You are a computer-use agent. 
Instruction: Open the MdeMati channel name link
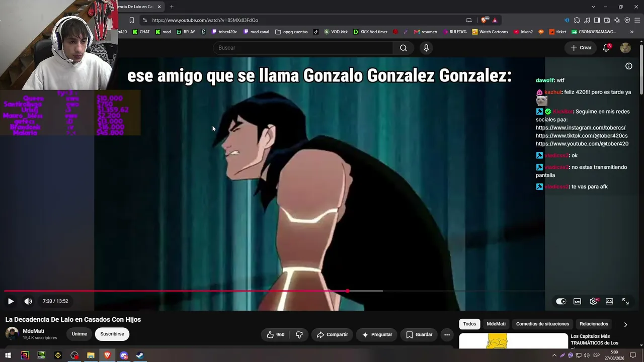pos(33,331)
